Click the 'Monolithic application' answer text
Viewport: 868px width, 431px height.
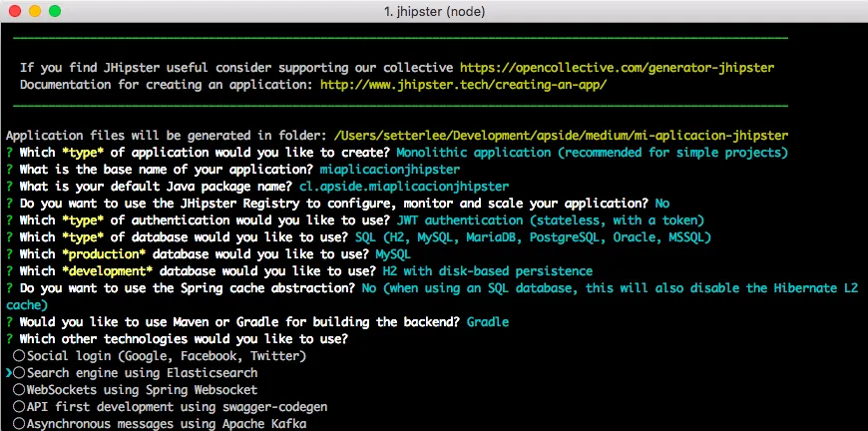(x=593, y=153)
